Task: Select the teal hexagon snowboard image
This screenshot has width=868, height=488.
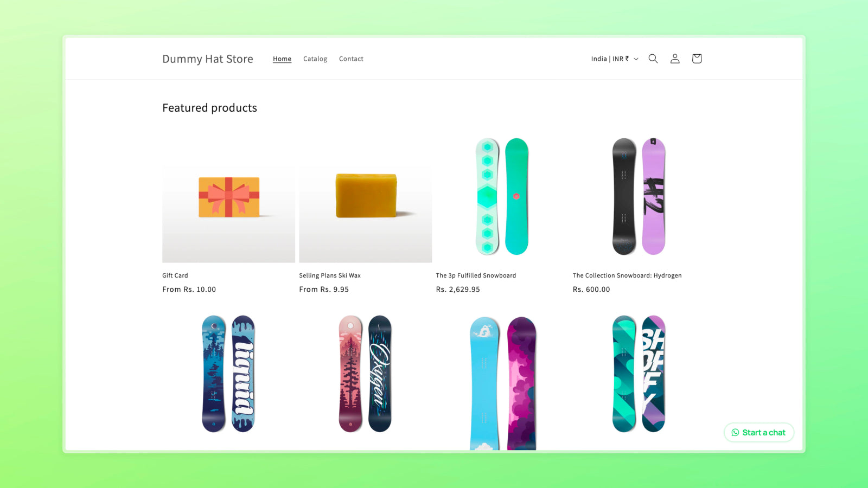Action: (x=502, y=196)
